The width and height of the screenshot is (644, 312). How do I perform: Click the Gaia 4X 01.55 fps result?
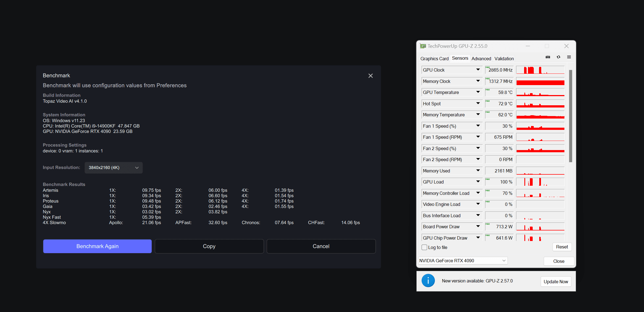pos(284,206)
